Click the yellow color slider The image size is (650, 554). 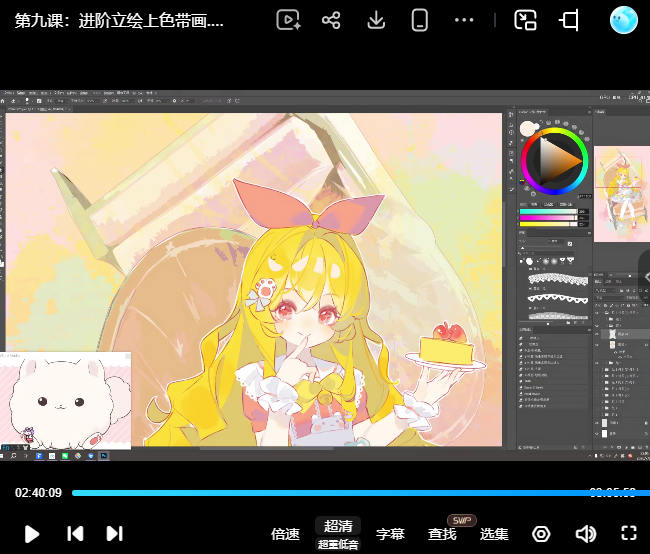[549, 224]
